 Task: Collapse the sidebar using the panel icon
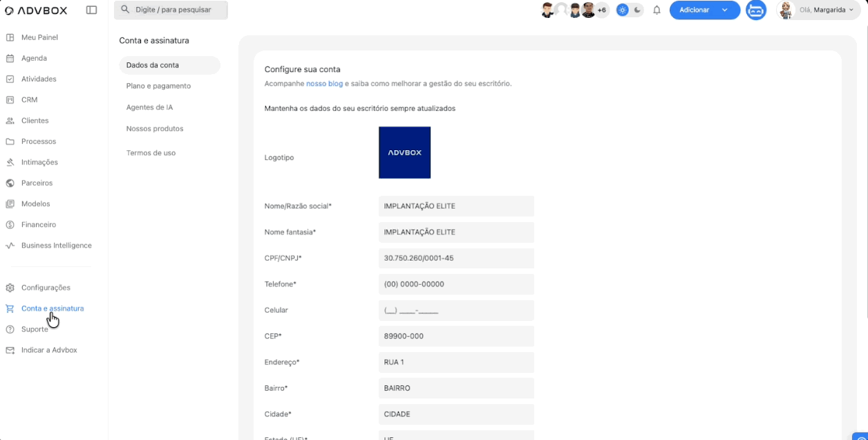[91, 10]
